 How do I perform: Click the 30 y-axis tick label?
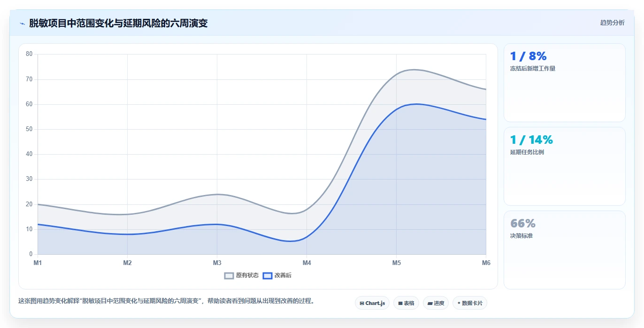click(29, 179)
